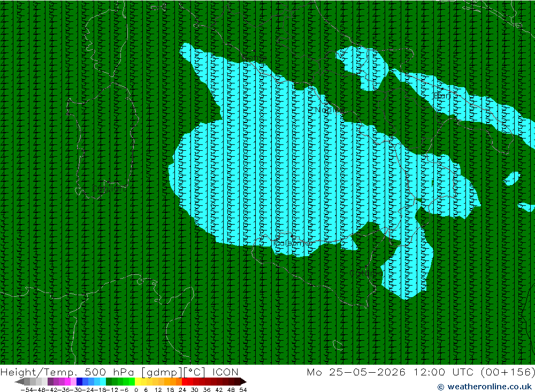The height and width of the screenshot is (392, 535).
Task: Click the '[°C]' unit text in the title
Action: 195,372
